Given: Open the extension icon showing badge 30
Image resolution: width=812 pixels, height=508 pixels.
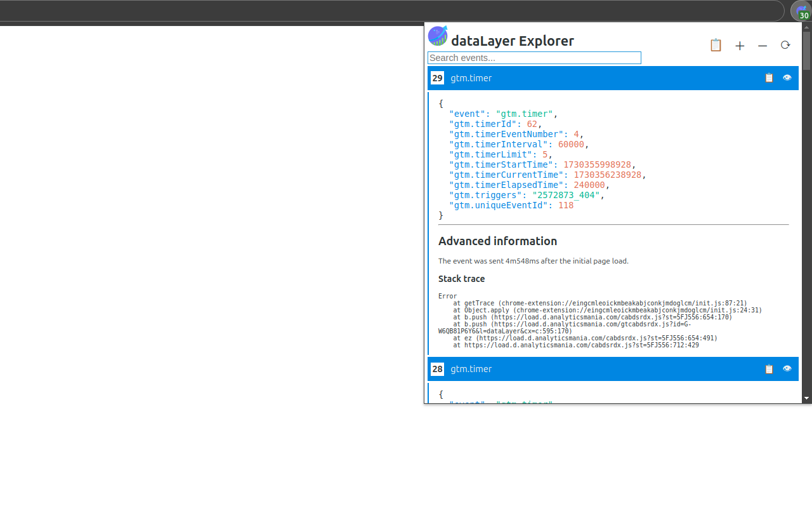Looking at the screenshot, I should click(x=802, y=11).
